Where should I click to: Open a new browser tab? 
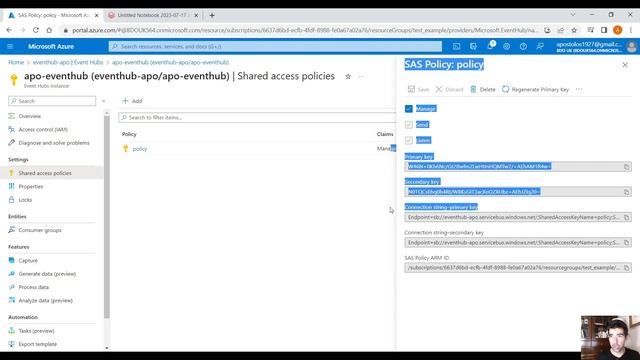212,15
